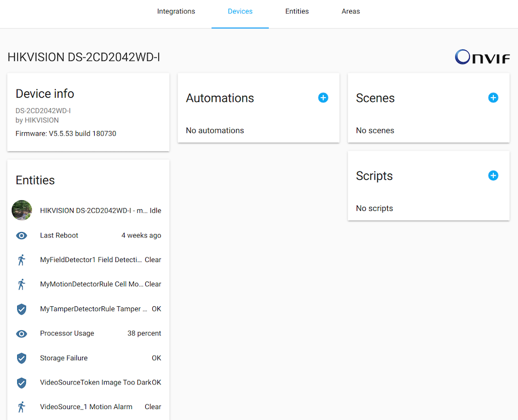
Task: Open the camera preview thumbnail
Action: point(21,210)
